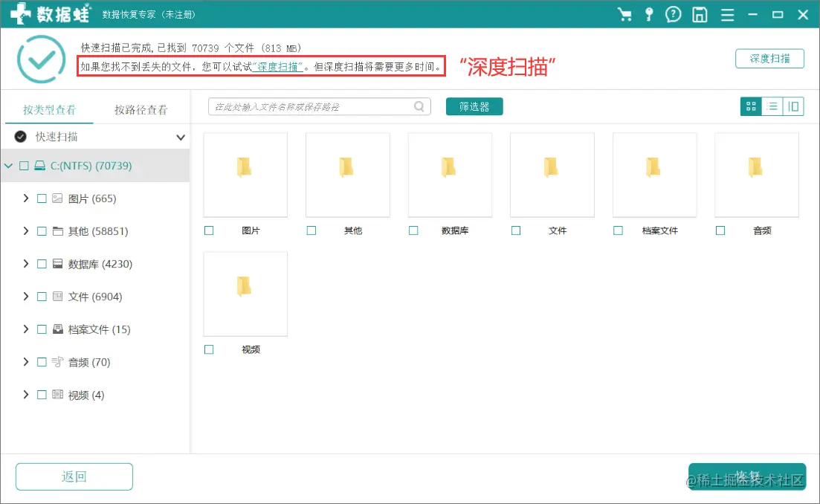Check the 音频 (70) tree checkbox

tap(42, 362)
